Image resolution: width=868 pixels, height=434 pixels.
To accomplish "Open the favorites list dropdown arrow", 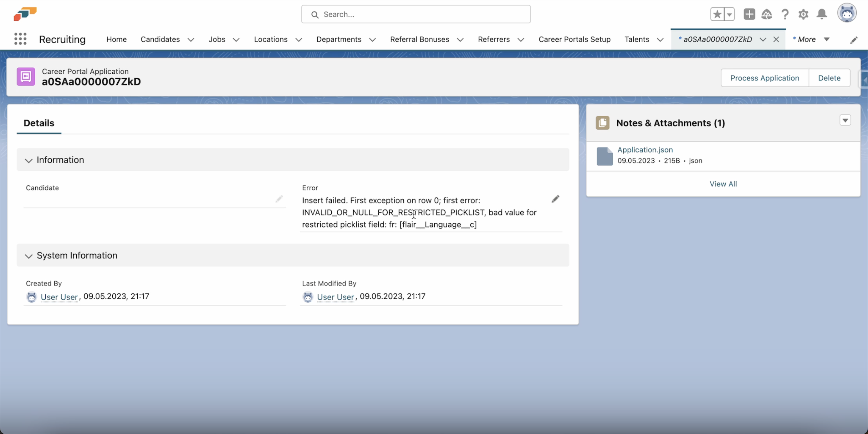I will point(729,14).
